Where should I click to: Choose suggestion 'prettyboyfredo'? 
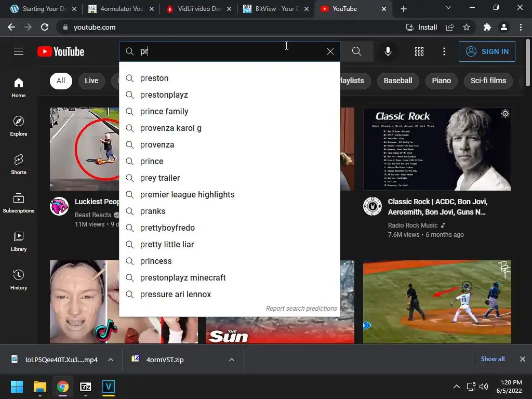(x=230, y=228)
